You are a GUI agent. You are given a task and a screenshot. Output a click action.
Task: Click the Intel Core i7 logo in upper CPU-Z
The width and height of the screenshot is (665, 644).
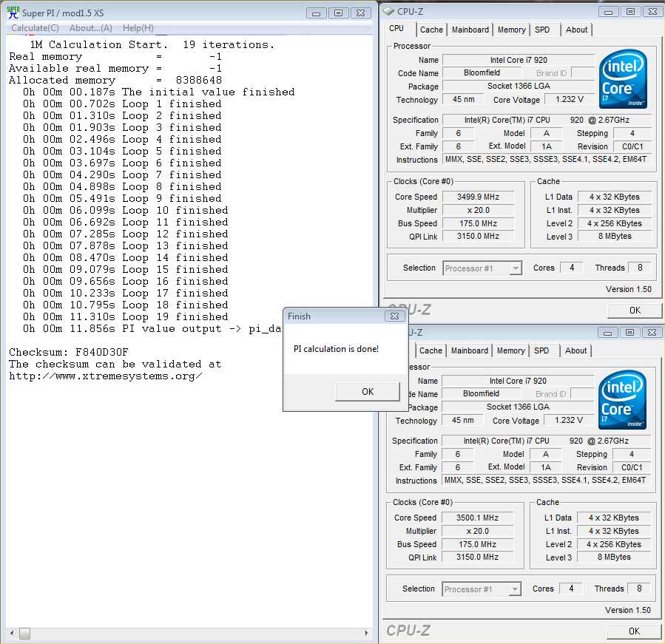pos(623,79)
